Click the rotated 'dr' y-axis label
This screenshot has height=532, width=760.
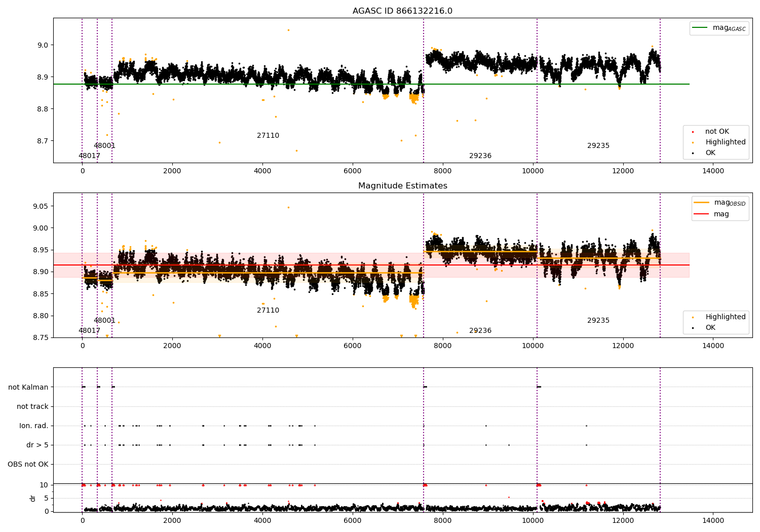coord(33,498)
